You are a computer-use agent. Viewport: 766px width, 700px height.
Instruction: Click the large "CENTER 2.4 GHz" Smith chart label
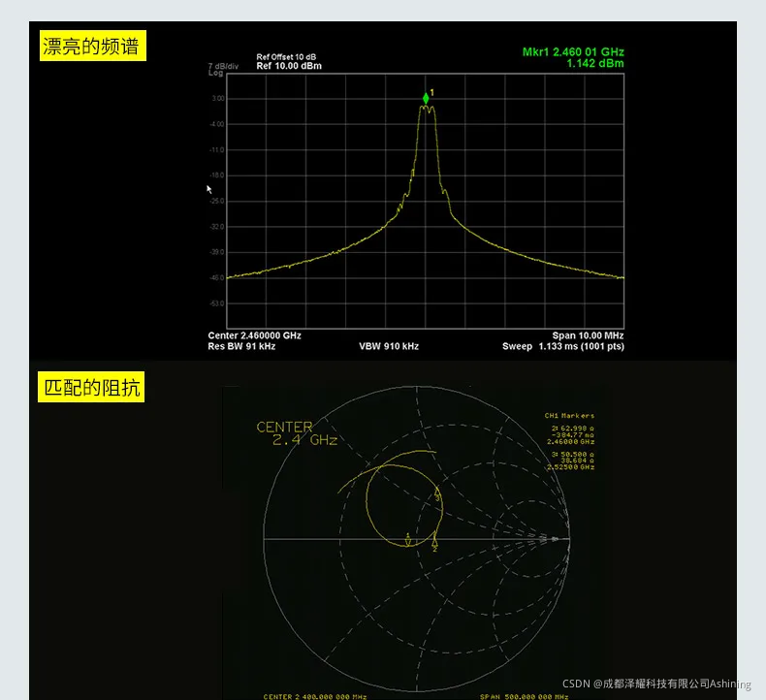(297, 433)
